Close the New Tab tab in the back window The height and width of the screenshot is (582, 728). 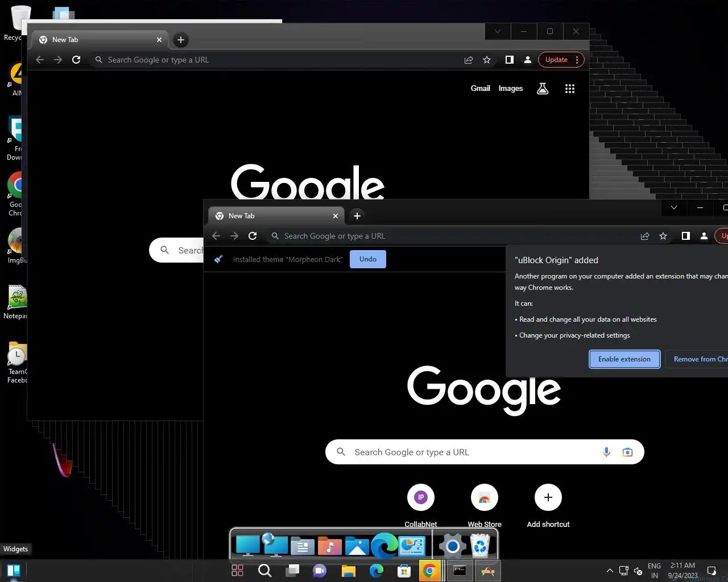(x=159, y=40)
